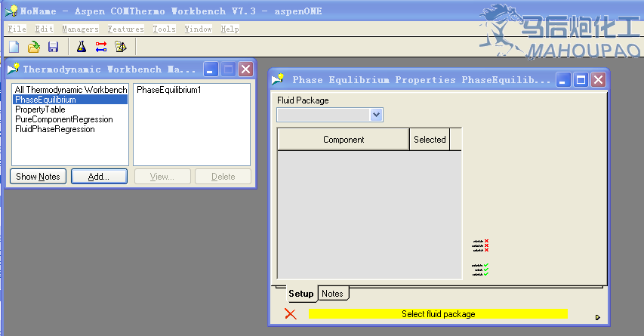This screenshot has width=644, height=336.
Task: Select PhaseEquilibrium1 in the right list
Action: 168,90
